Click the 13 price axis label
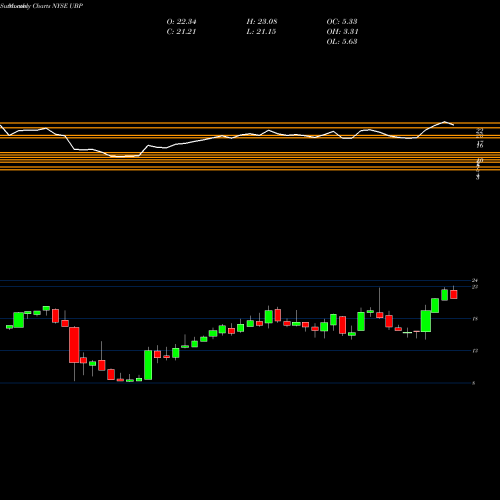The width and height of the screenshot is (500, 500). pyautogui.click(x=475, y=351)
